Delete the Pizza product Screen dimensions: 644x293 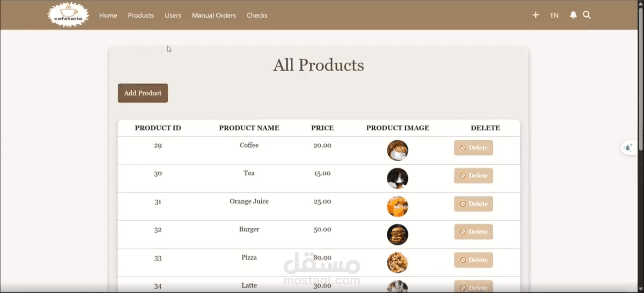coord(474,260)
